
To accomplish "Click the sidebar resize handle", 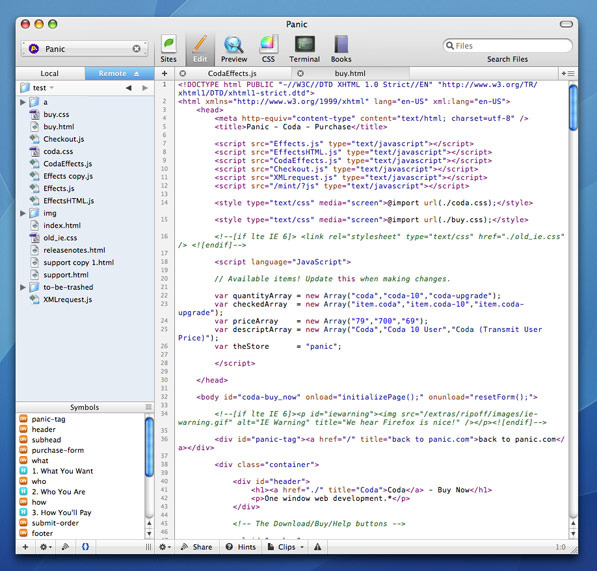I will click(x=148, y=547).
